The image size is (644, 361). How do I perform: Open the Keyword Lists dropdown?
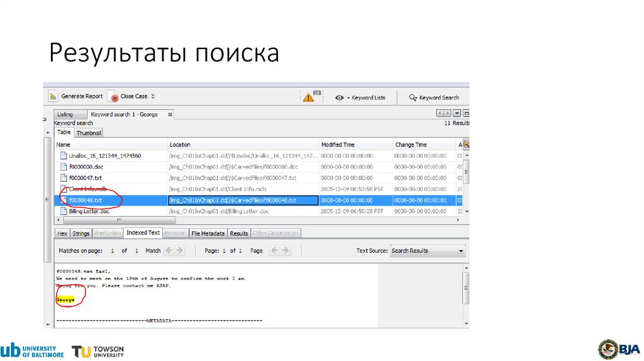[360, 97]
